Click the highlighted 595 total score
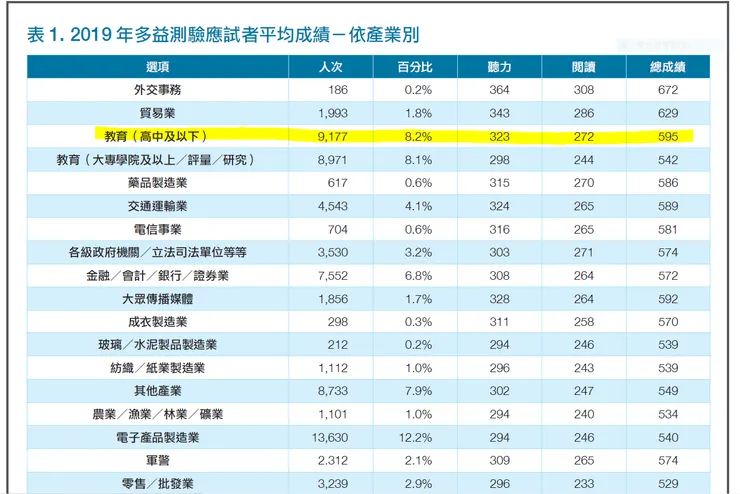The height and width of the screenshot is (494, 740). 668,137
